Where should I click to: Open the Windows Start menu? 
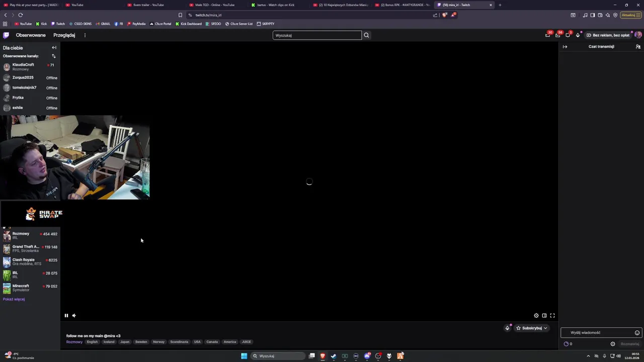tap(244, 356)
